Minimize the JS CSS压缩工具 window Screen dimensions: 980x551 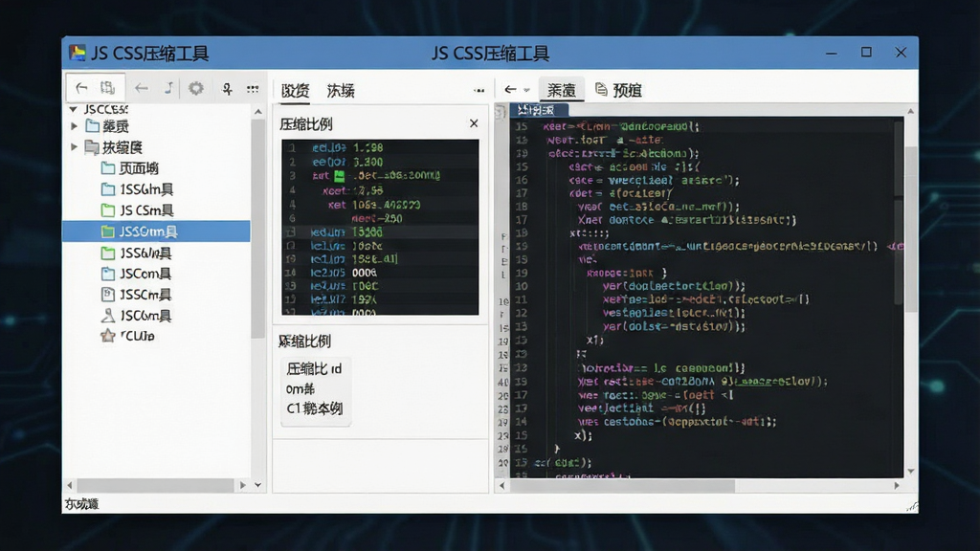coord(832,54)
